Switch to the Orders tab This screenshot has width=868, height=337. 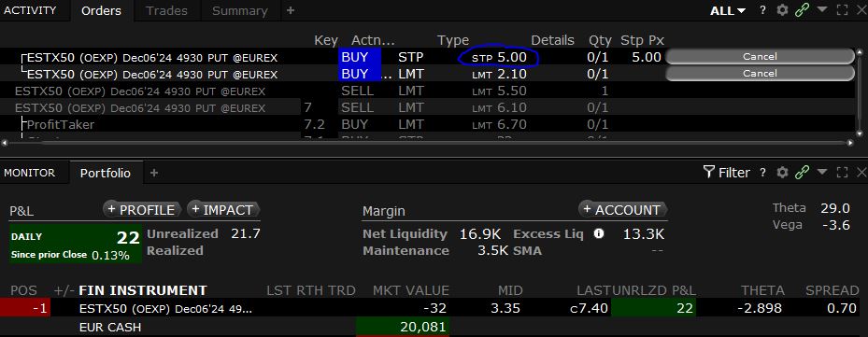(x=101, y=10)
